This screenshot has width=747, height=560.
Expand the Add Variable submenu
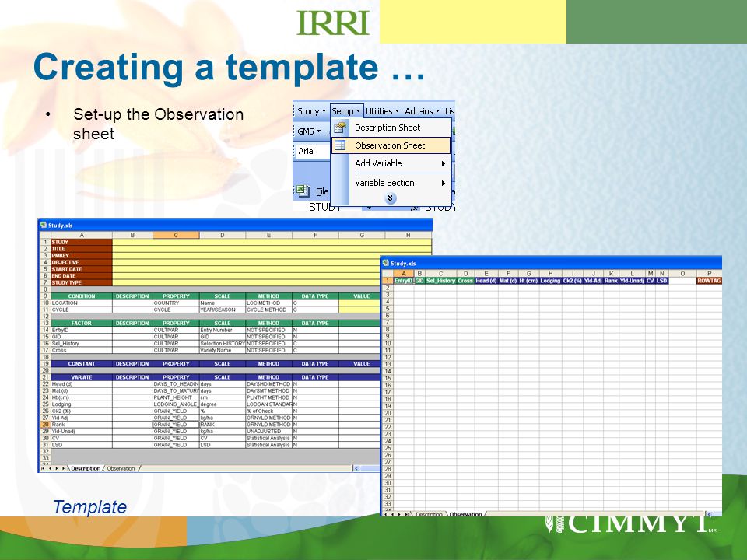tap(391, 163)
